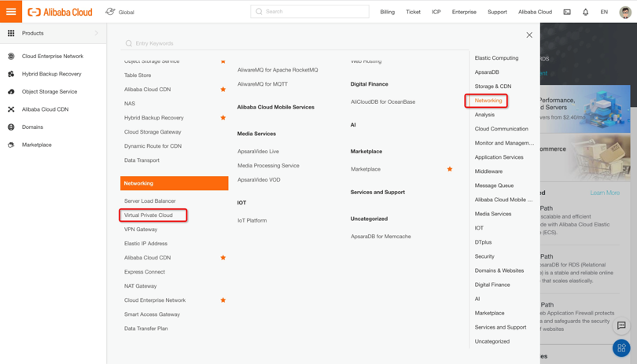Open Smart Access Gateway
This screenshot has width=637, height=364.
pyautogui.click(x=152, y=314)
